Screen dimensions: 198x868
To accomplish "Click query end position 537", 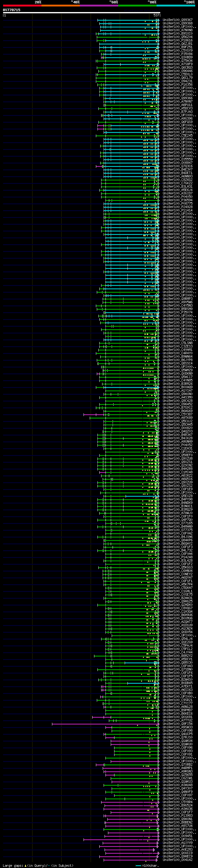I will tap(156, 15).
